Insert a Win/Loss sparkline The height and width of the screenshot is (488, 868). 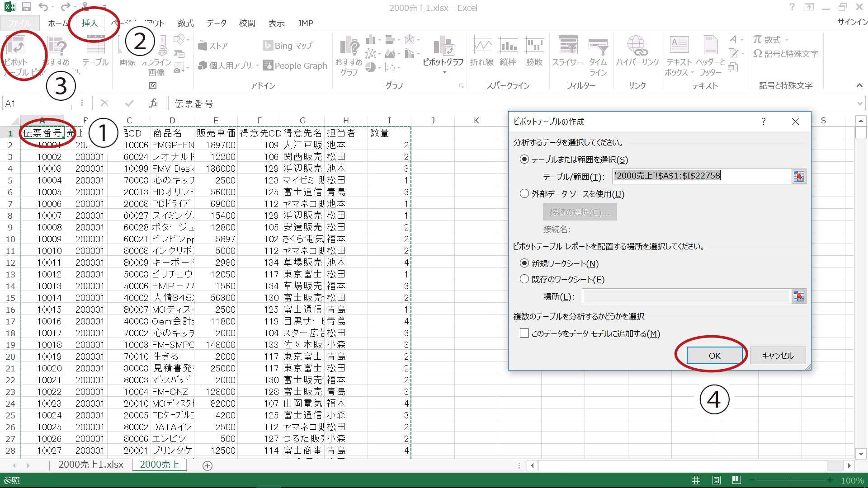pos(534,52)
